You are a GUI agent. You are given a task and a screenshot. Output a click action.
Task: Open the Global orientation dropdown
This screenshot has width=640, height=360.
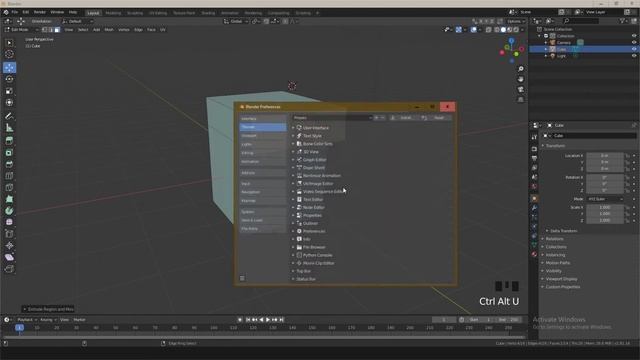point(236,21)
